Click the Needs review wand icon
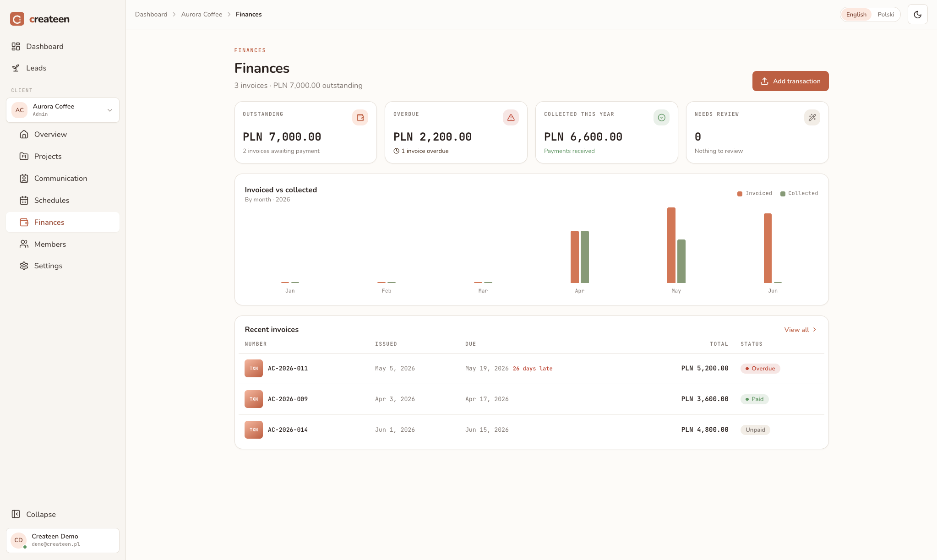 (x=812, y=118)
